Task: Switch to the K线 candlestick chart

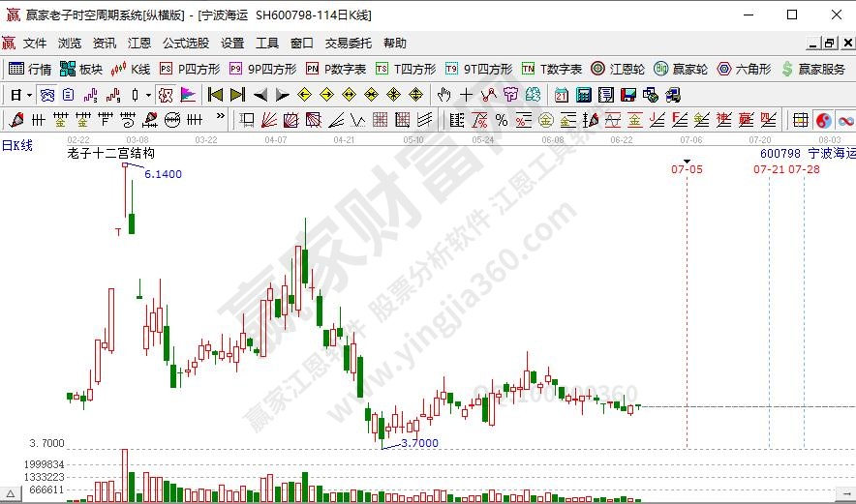Action: 131,69
